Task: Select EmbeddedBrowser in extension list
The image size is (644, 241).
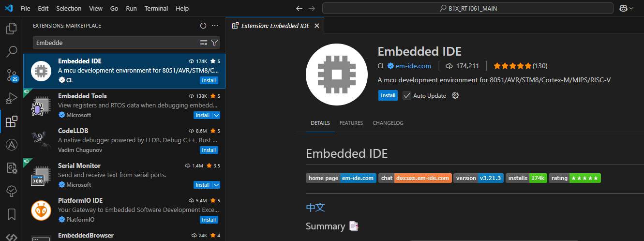Action: click(x=124, y=235)
